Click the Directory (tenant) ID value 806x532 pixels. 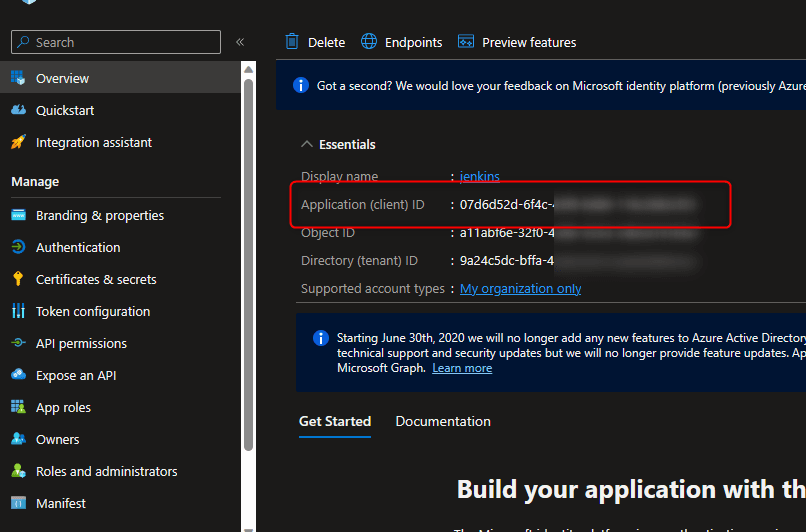point(580,261)
